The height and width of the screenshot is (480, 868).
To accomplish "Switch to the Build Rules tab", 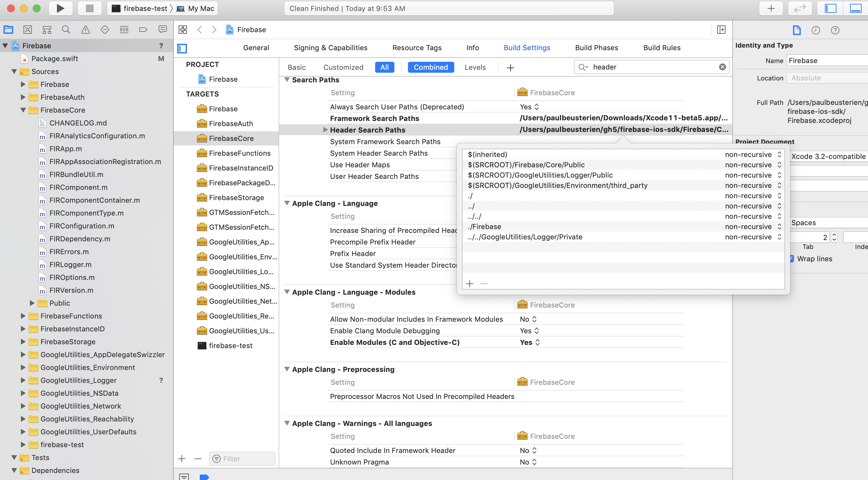I will coord(662,48).
